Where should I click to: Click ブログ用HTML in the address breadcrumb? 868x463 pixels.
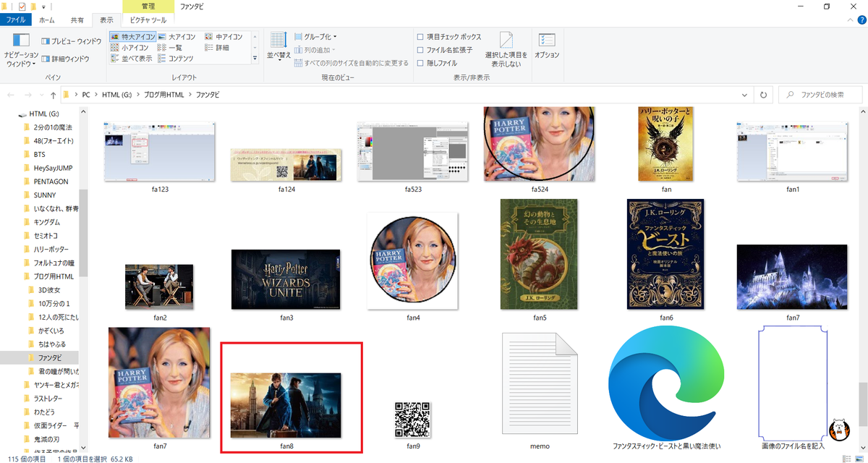[164, 95]
